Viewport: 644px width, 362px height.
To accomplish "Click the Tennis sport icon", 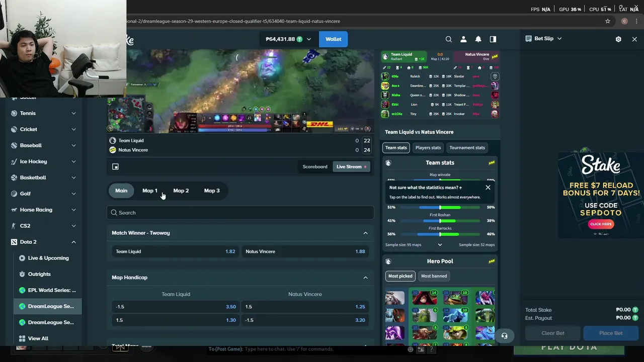I will [14, 113].
